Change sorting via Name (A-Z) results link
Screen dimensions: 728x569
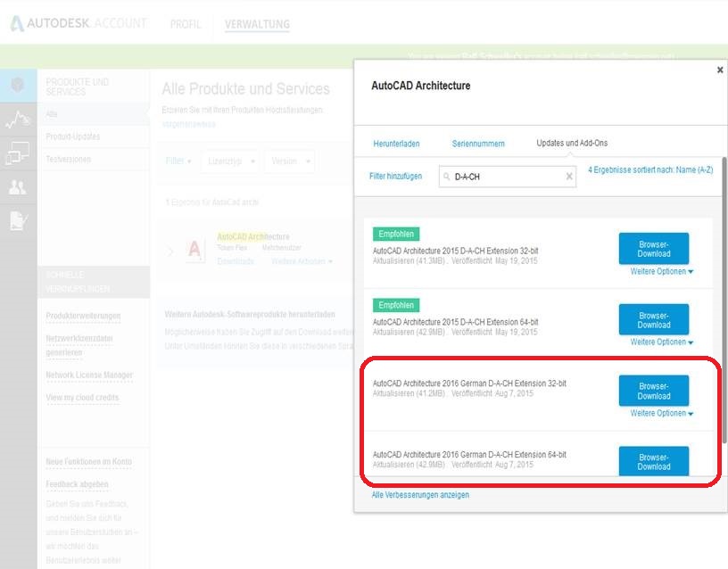[x=650, y=169]
